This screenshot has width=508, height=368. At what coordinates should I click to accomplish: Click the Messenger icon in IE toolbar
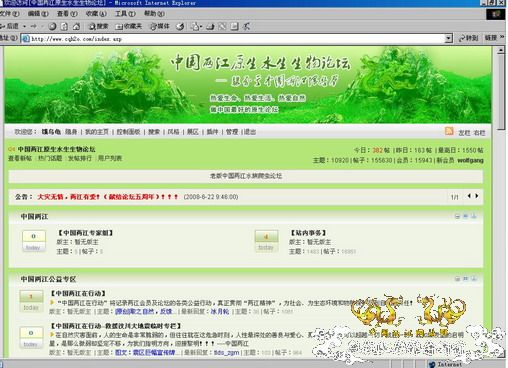(246, 26)
